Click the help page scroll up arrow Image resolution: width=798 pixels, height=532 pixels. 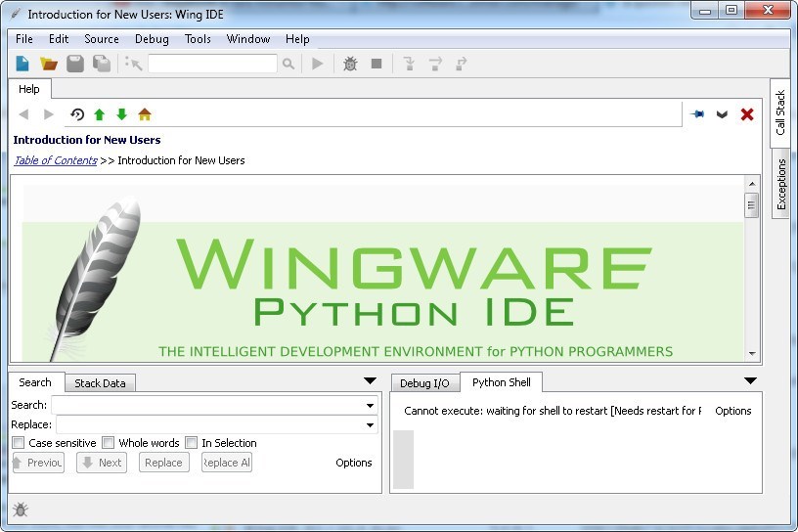tap(752, 183)
